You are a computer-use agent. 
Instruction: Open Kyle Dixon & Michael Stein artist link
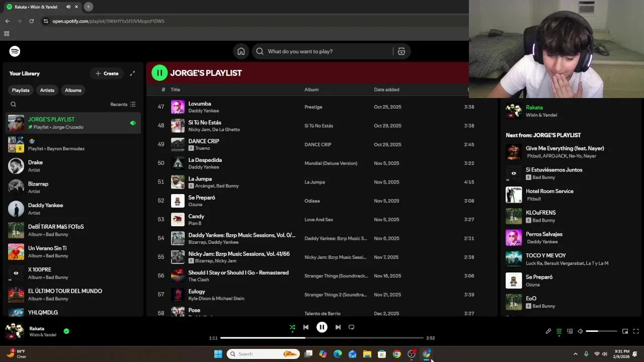tap(216, 299)
